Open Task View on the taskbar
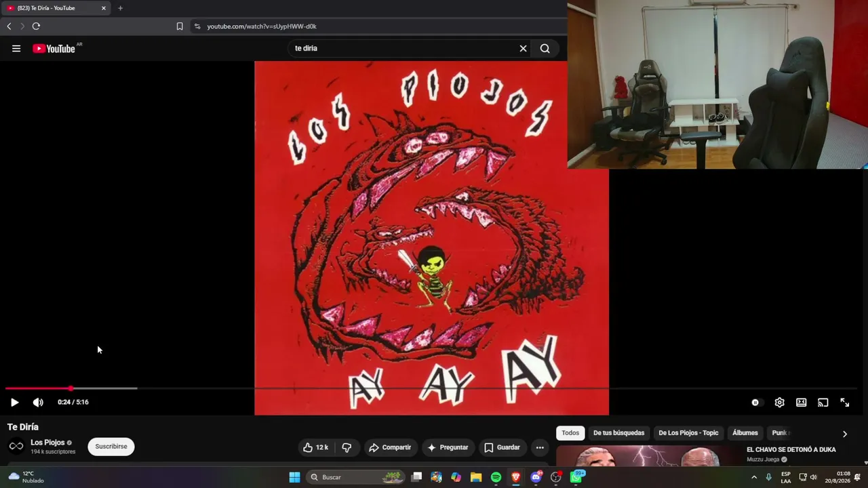 pos(416,477)
